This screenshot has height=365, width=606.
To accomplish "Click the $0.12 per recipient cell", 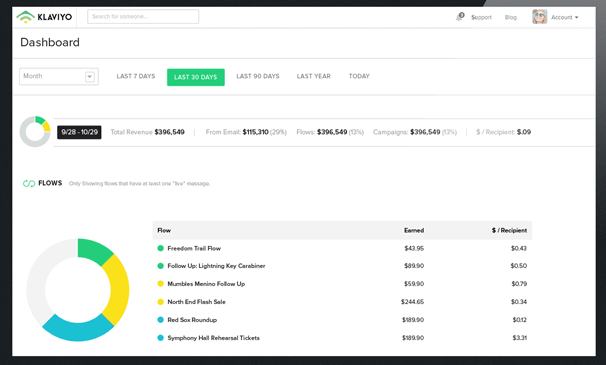I will click(x=519, y=320).
